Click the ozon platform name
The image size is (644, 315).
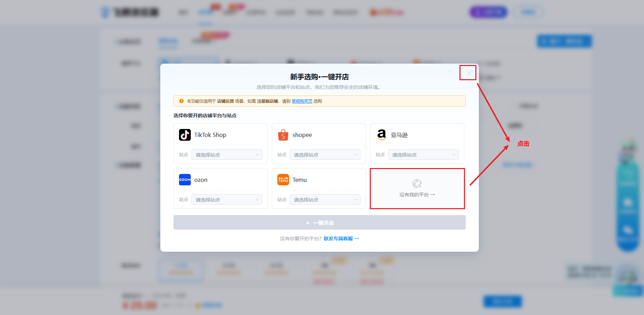tap(201, 180)
